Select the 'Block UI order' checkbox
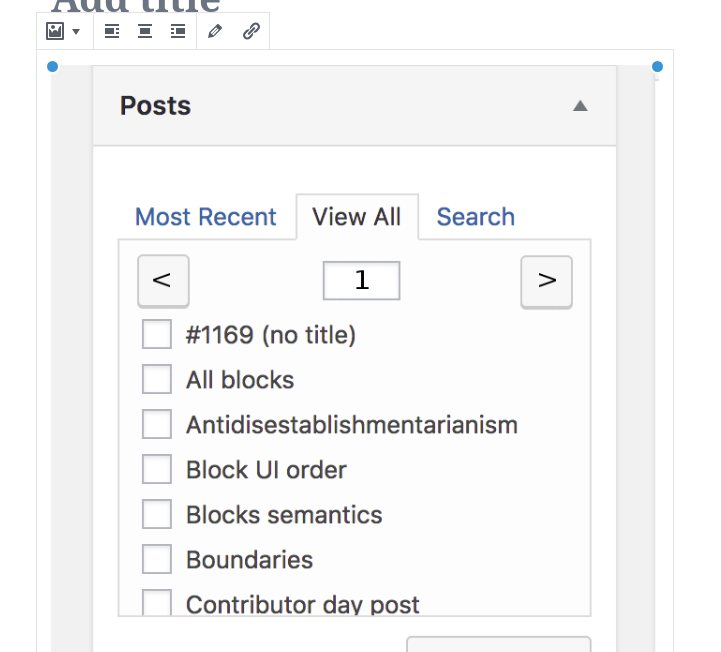This screenshot has height=652, width=721. coord(157,470)
